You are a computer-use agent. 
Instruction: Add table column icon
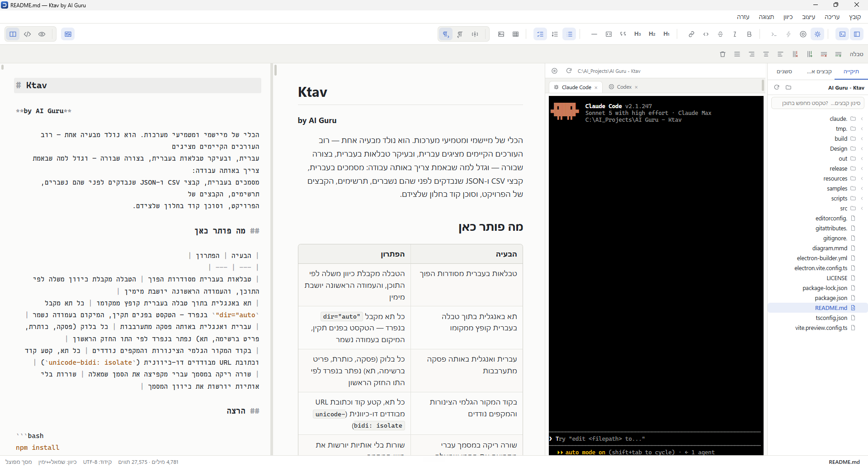[x=809, y=54]
